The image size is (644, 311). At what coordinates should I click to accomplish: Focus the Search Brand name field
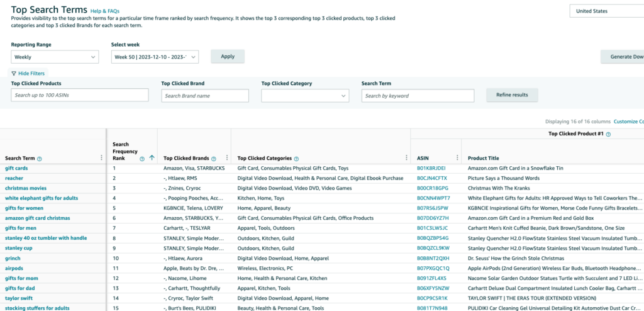pyautogui.click(x=205, y=96)
